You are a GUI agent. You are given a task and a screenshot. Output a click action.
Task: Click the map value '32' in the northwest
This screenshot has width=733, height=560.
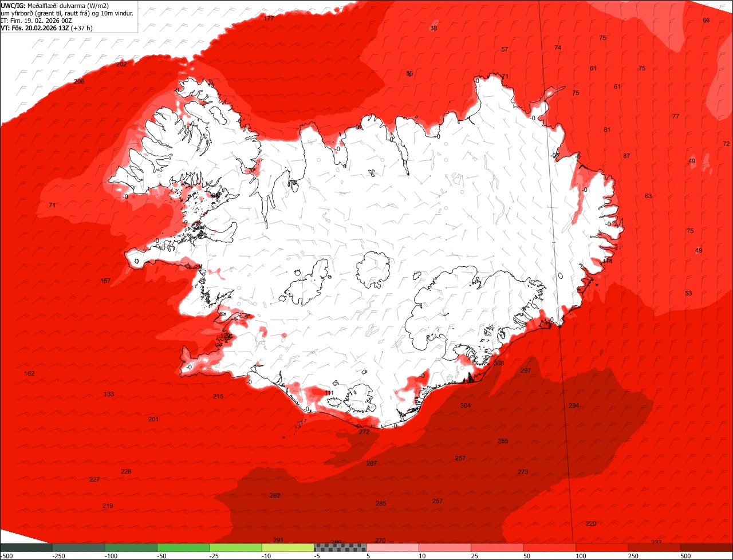[x=252, y=170]
